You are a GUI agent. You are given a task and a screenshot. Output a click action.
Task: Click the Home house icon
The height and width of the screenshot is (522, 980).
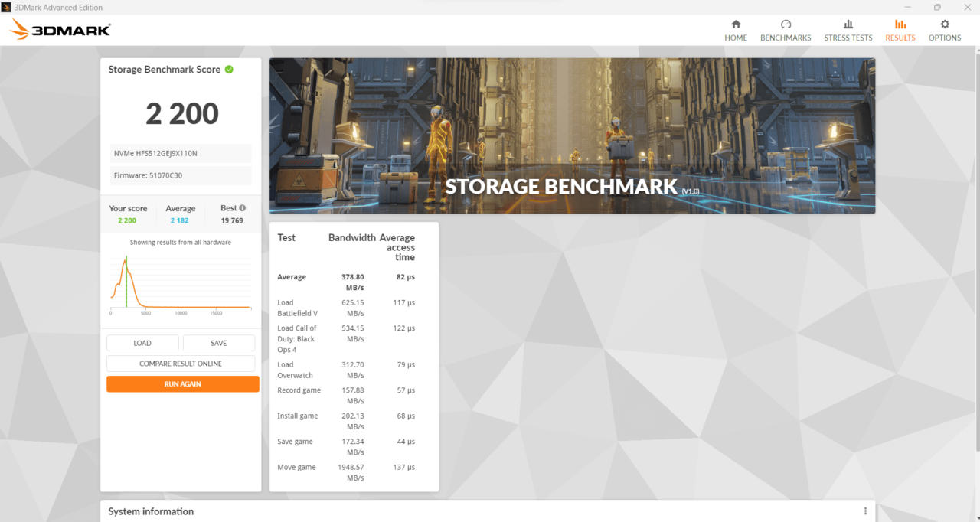click(736, 24)
